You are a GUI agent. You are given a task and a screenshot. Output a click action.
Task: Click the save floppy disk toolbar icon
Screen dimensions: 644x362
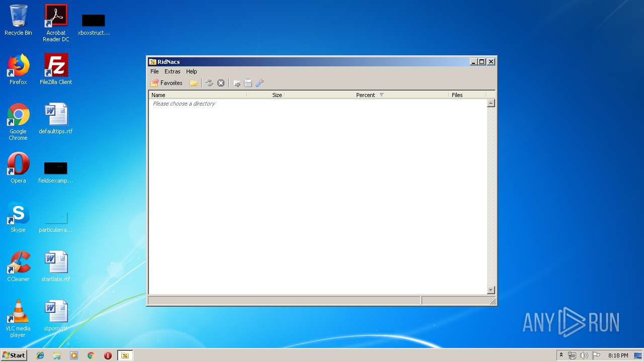(x=248, y=83)
